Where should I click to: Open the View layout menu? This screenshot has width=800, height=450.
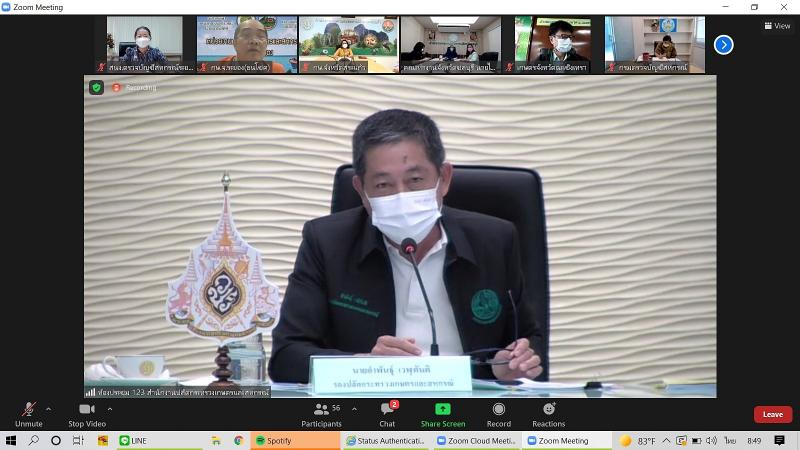pos(777,26)
